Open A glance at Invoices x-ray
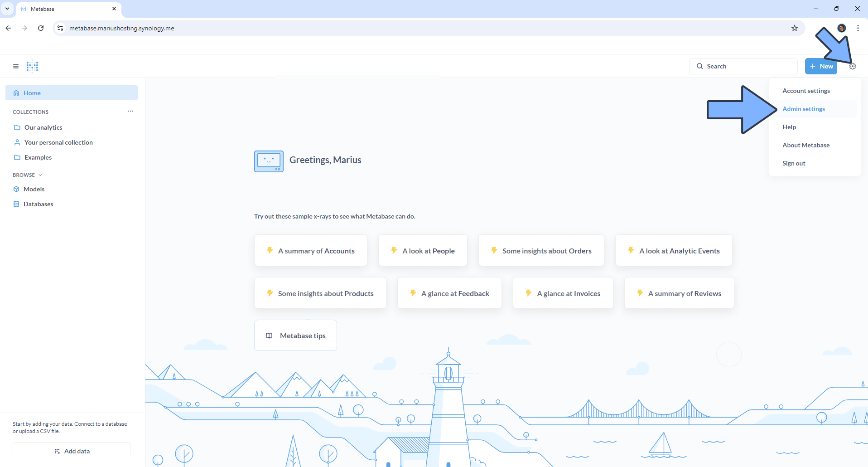868x467 pixels. tap(563, 293)
